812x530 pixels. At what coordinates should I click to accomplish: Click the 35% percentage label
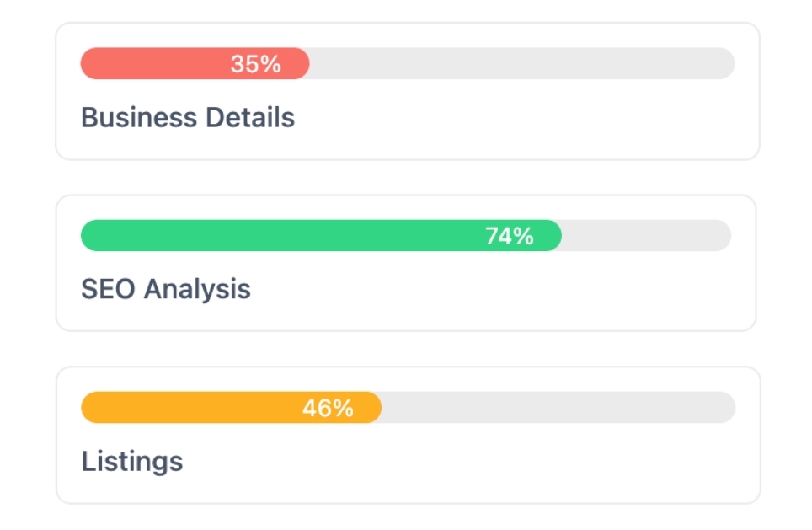click(x=256, y=64)
